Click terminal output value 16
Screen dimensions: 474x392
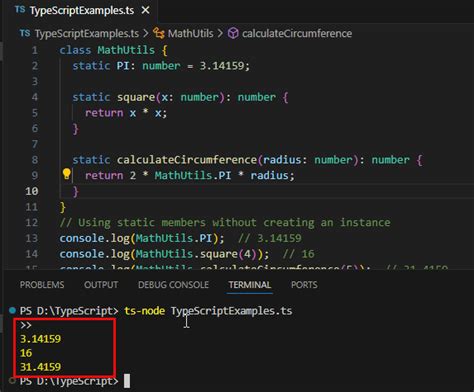click(x=26, y=353)
